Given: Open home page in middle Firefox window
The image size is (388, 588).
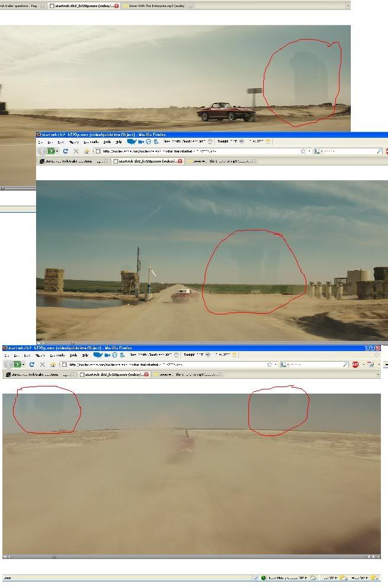Looking at the screenshot, I should pyautogui.click(x=87, y=151).
